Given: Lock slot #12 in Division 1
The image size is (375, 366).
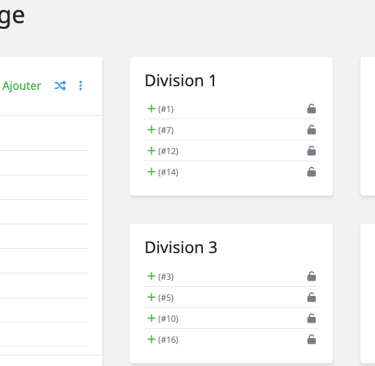Looking at the screenshot, I should click(311, 151).
